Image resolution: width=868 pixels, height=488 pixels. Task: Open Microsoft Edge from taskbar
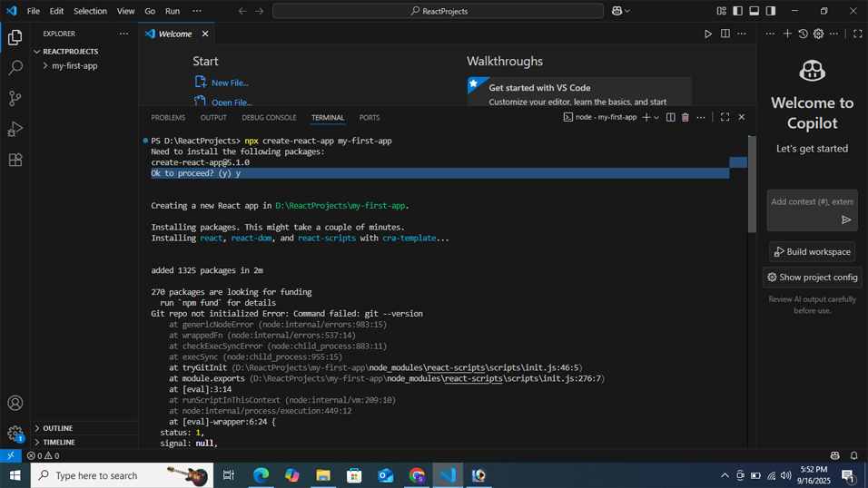point(261,475)
